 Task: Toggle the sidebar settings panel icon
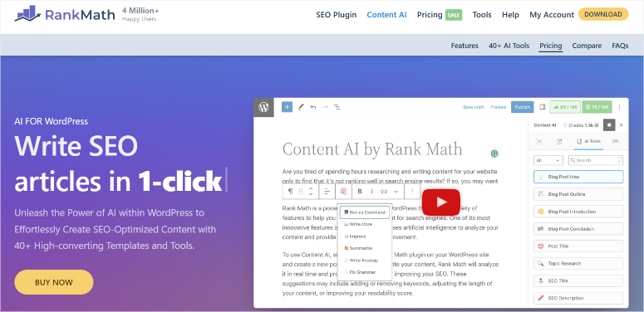coord(542,107)
